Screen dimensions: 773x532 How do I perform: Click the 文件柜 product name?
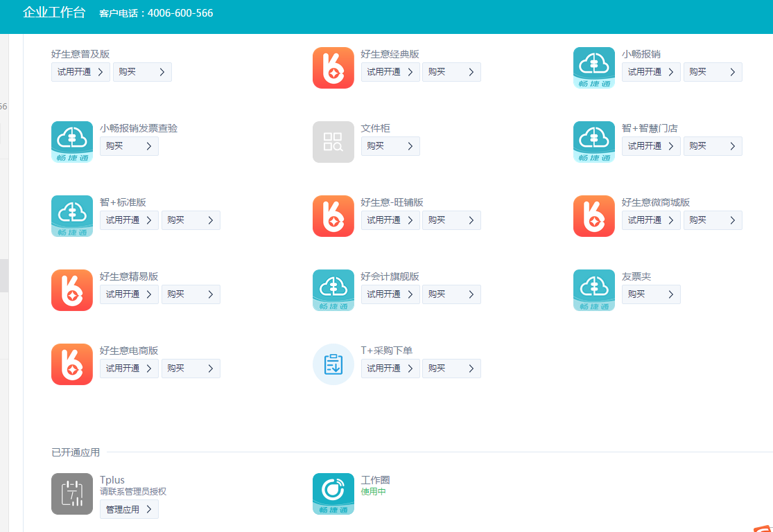(375, 128)
